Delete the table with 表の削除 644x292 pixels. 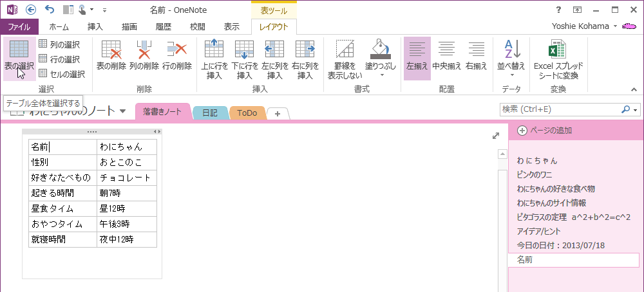[111, 55]
